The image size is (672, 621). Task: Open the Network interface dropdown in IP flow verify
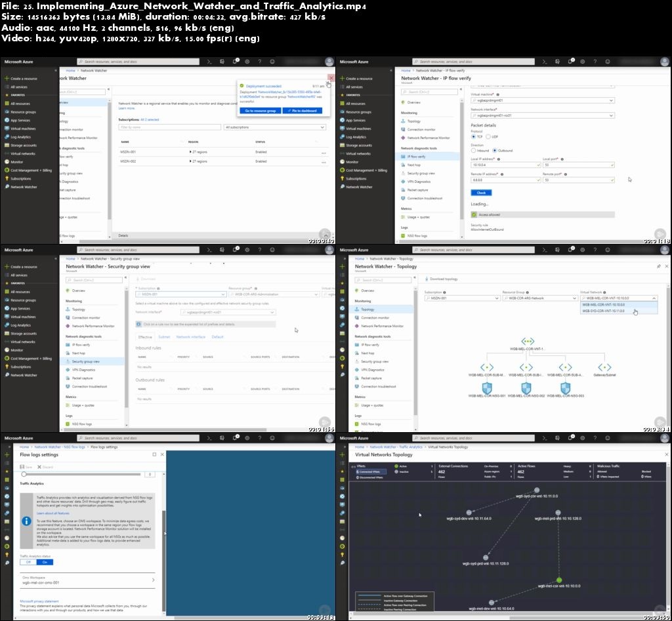[543, 115]
